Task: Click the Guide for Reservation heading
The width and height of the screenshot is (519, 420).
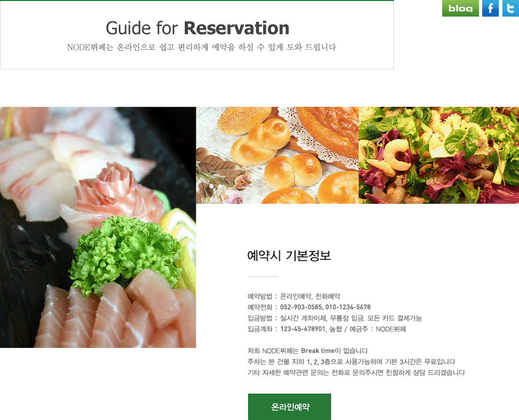Action: click(197, 28)
